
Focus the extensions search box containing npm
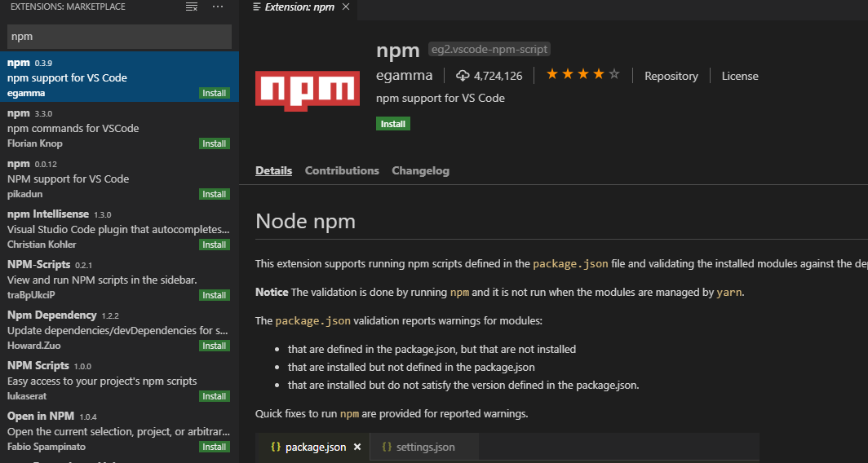119,37
